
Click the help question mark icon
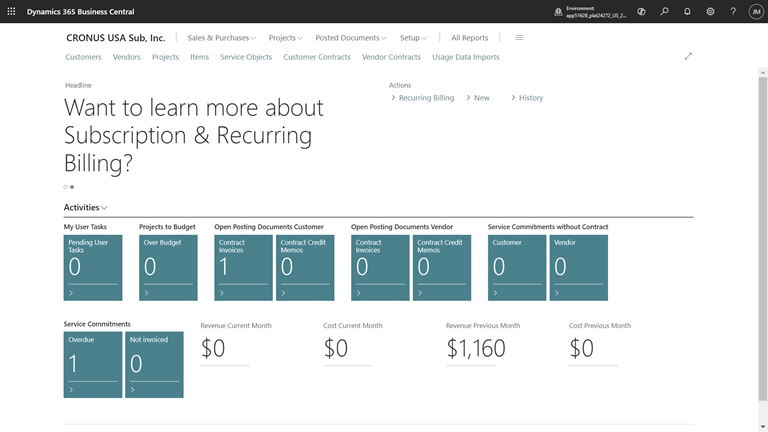tap(733, 11)
